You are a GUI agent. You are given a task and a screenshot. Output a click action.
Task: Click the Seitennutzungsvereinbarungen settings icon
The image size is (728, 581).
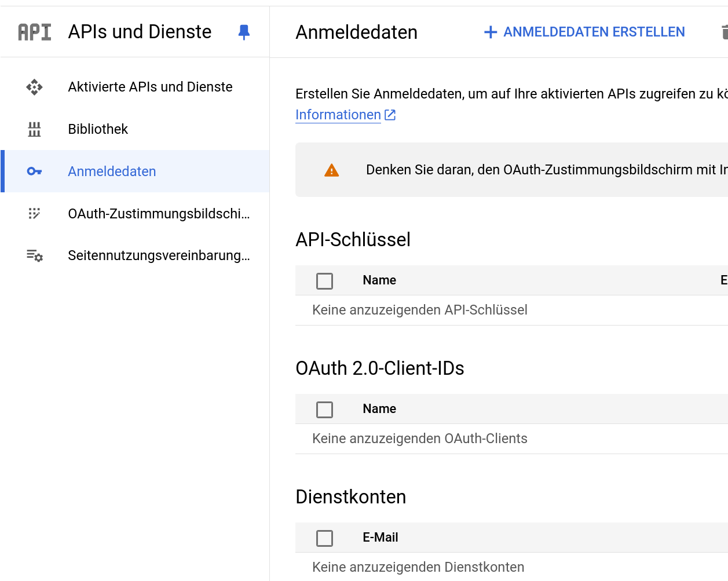click(34, 255)
